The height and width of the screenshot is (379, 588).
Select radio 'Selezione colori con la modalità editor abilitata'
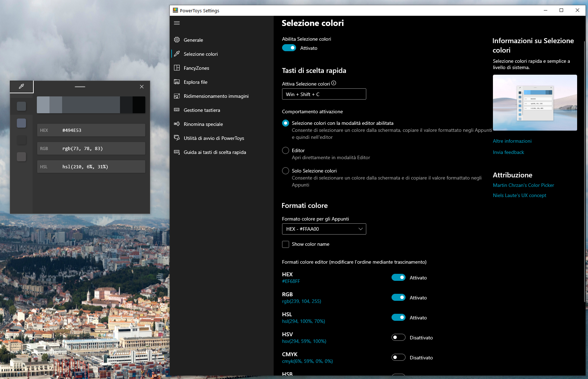click(x=286, y=123)
